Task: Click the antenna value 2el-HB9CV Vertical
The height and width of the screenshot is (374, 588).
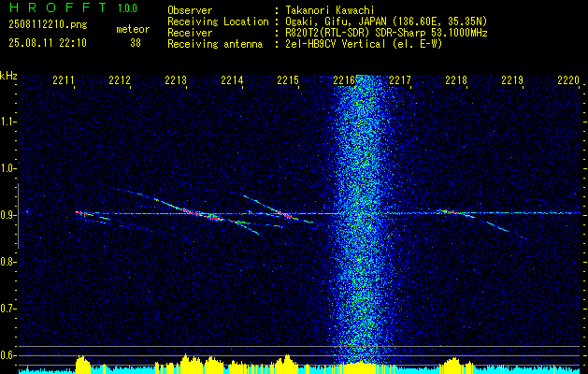Action: [336, 44]
